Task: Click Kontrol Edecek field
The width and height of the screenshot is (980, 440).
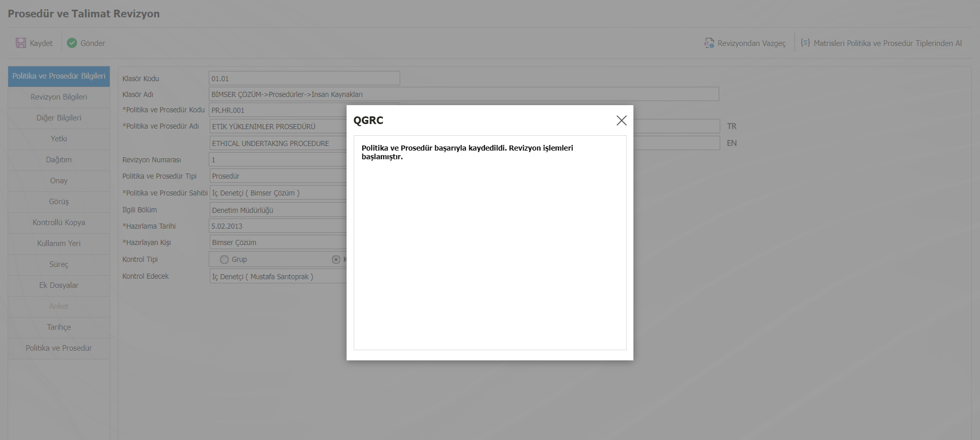Action: pyautogui.click(x=278, y=276)
